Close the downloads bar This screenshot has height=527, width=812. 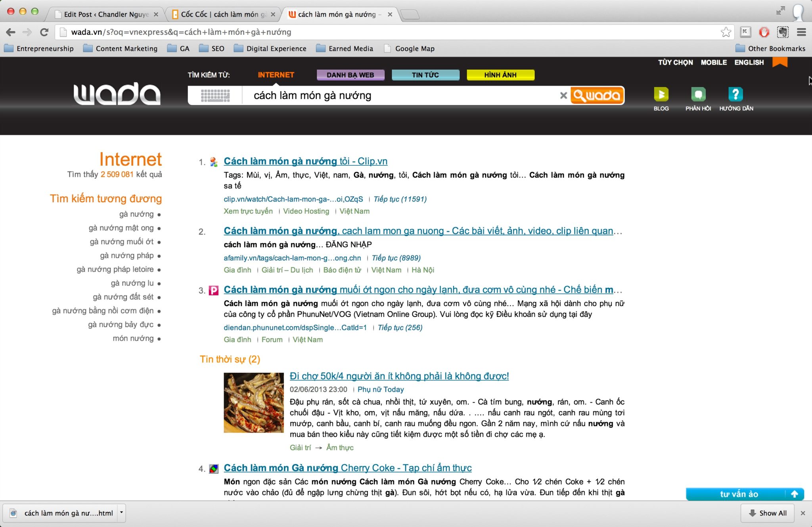803,513
